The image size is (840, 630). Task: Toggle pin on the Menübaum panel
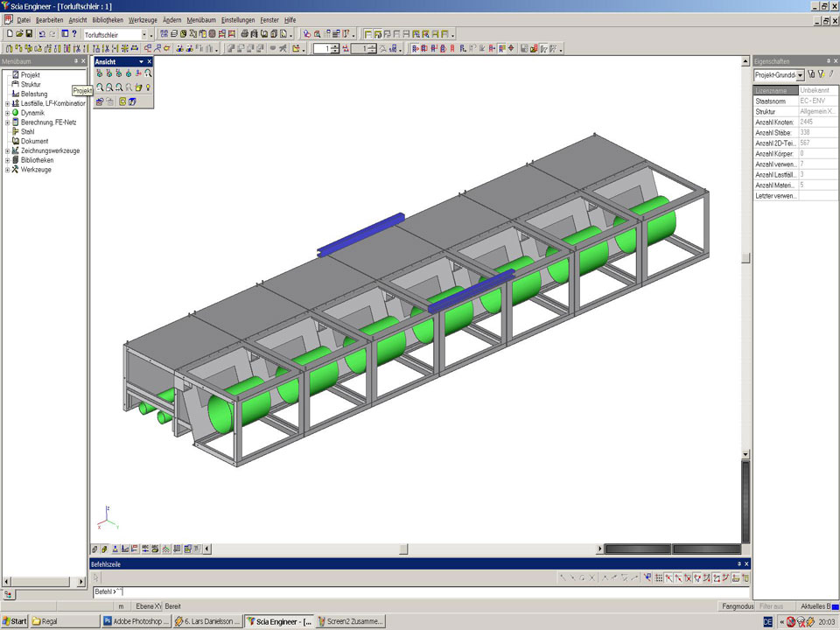click(x=74, y=61)
